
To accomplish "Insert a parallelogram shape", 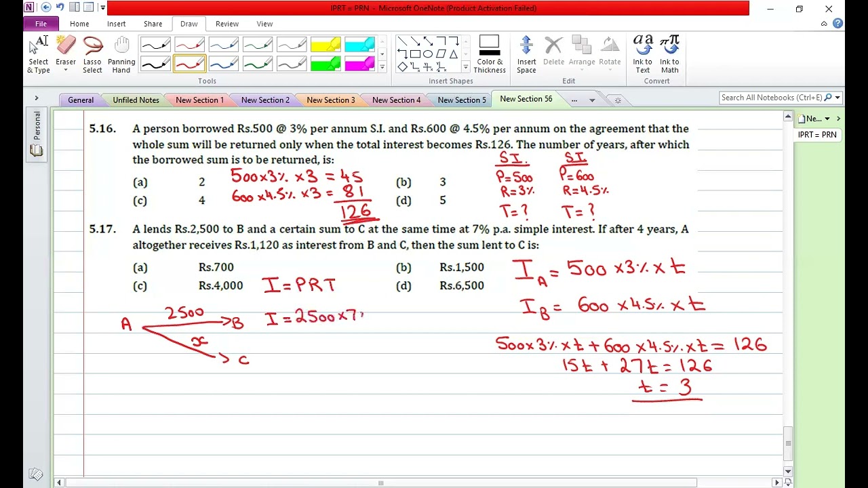I will pos(441,54).
